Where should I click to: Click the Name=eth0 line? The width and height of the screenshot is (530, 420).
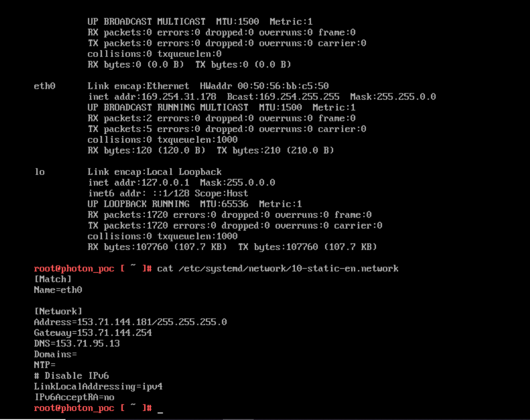point(58,290)
